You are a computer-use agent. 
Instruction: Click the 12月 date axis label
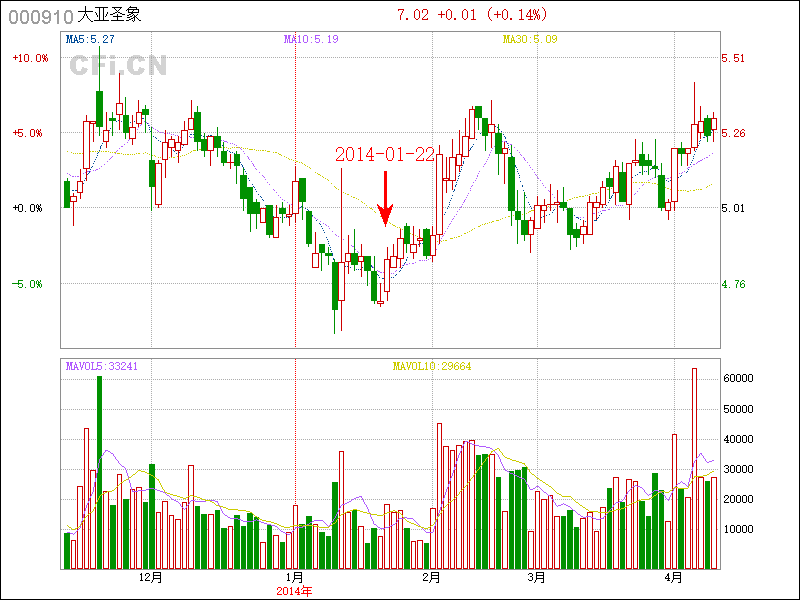(151, 578)
